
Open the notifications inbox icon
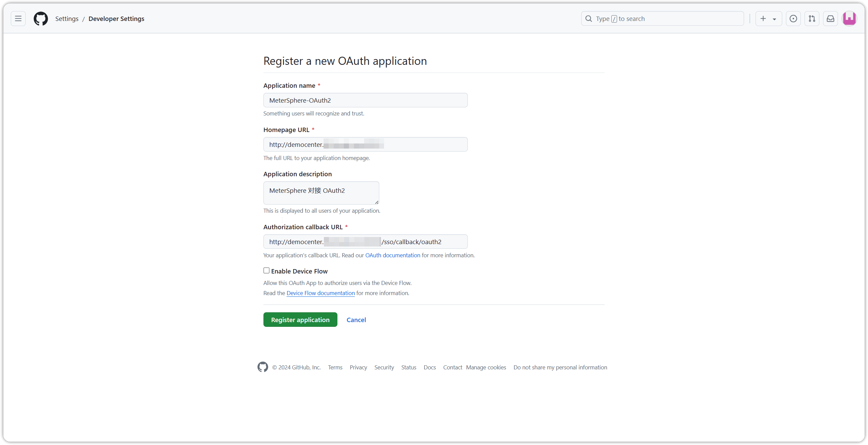tap(830, 19)
